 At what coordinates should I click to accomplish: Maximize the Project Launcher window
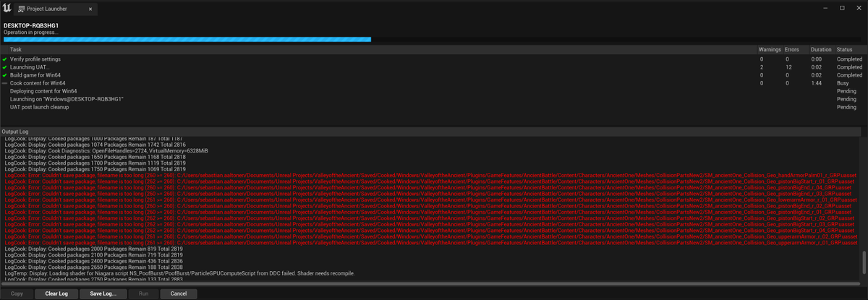842,7
